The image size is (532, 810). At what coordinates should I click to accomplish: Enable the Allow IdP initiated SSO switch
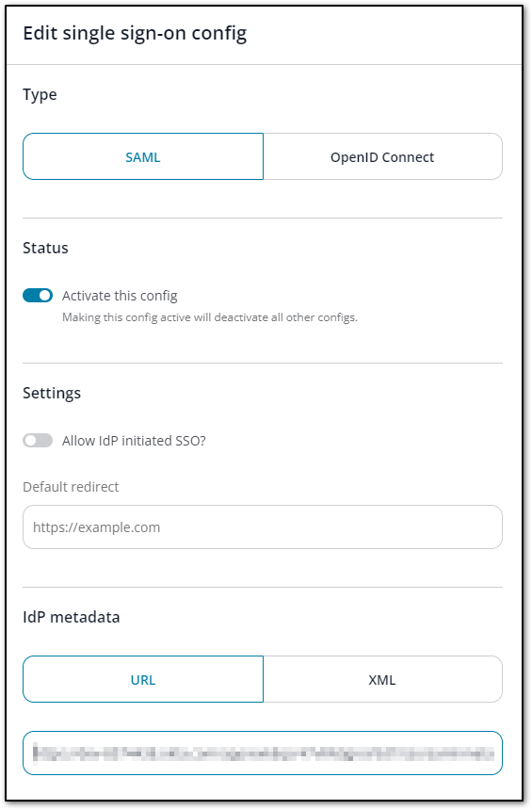pyautogui.click(x=38, y=441)
